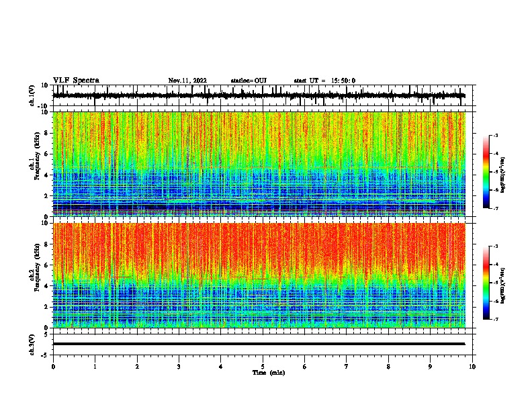The image size is (532, 411).
Task: Click the Time (min) axis label
Action: tap(269, 373)
